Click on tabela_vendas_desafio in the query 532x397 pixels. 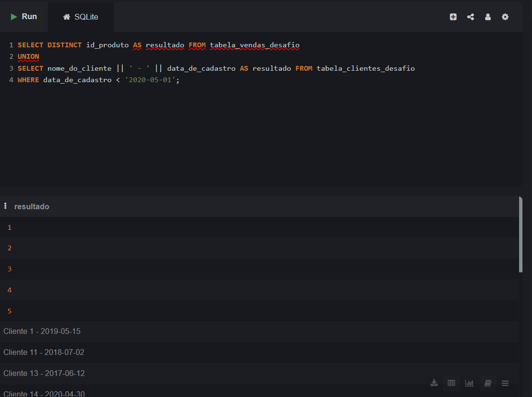pos(254,45)
